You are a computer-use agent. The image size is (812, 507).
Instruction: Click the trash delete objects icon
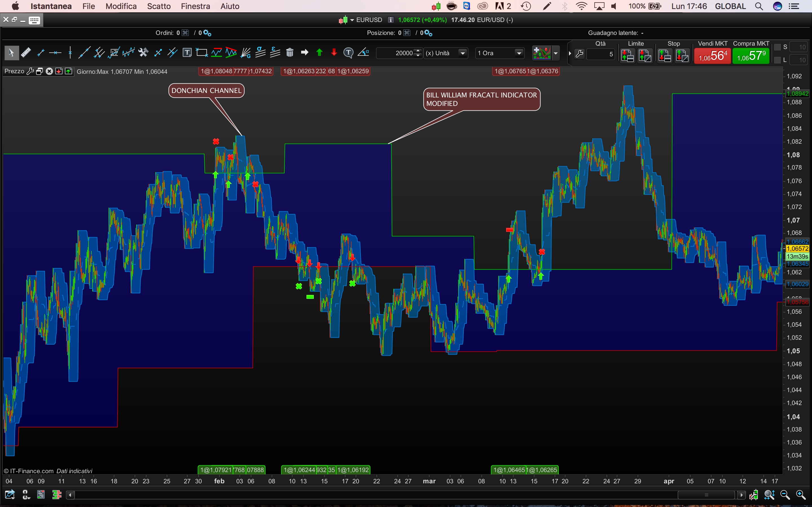[x=290, y=53]
